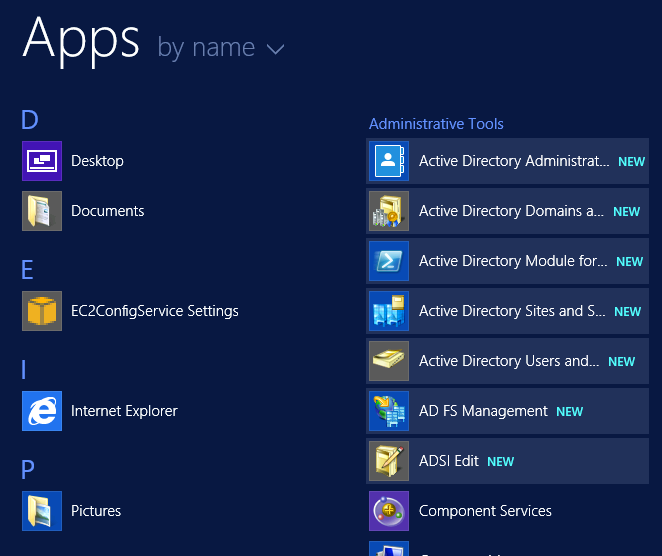
Task: Open Active Directory Users and Computers icon
Action: pos(389,361)
